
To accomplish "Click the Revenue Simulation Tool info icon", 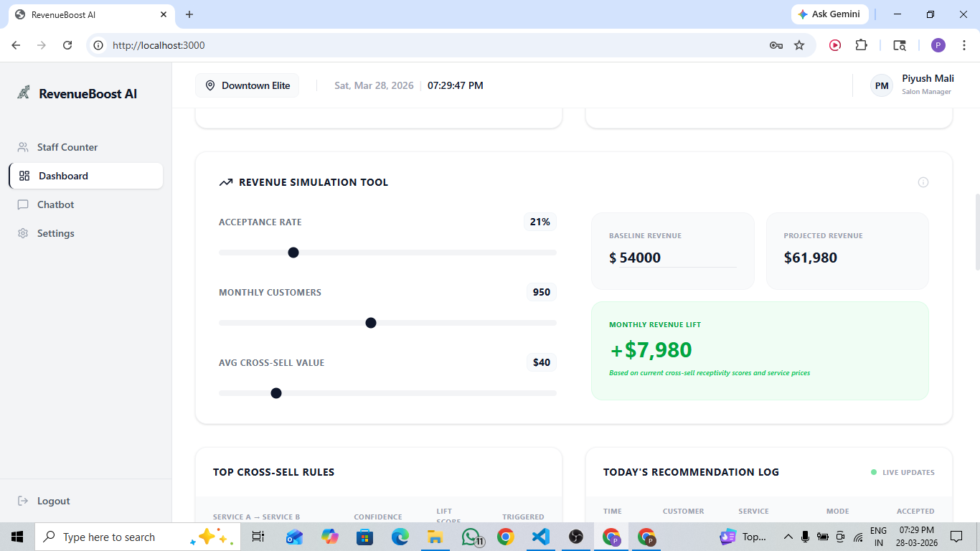I will coord(923,182).
